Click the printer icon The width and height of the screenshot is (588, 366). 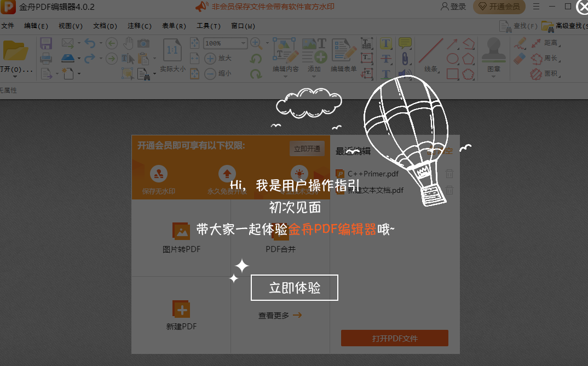[46, 59]
